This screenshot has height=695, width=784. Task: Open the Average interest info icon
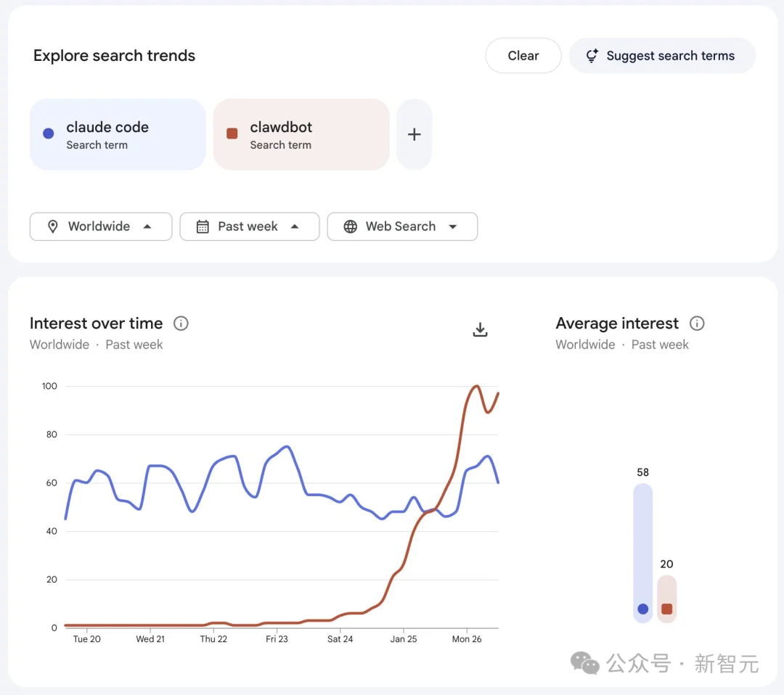697,324
